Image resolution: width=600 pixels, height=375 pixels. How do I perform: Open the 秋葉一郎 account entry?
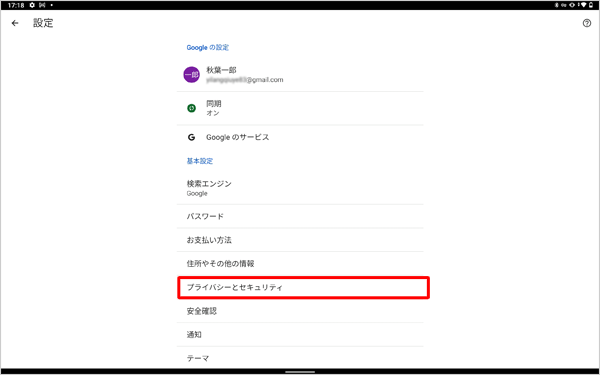pos(300,75)
